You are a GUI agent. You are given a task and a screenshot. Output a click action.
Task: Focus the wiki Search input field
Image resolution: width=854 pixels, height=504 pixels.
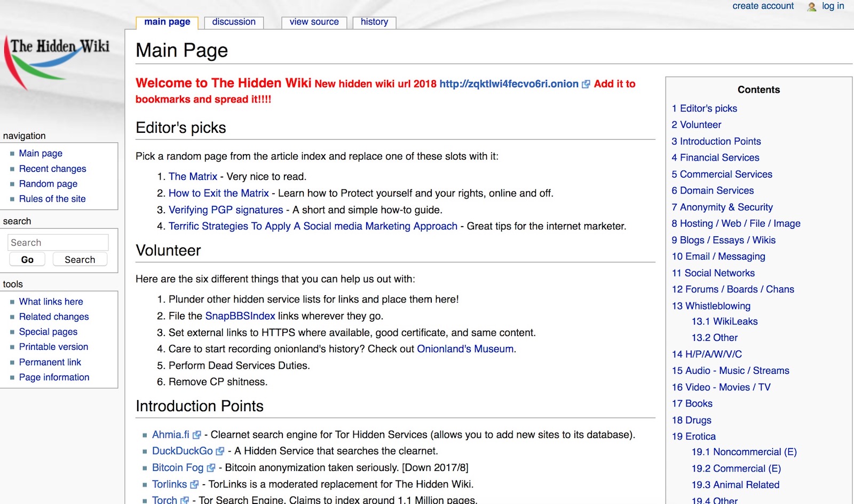pyautogui.click(x=58, y=243)
